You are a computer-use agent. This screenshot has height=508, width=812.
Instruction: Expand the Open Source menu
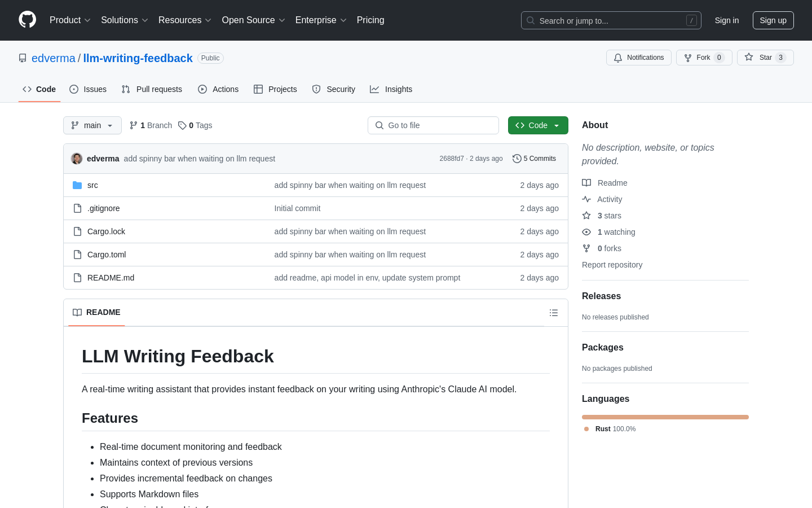[253, 20]
